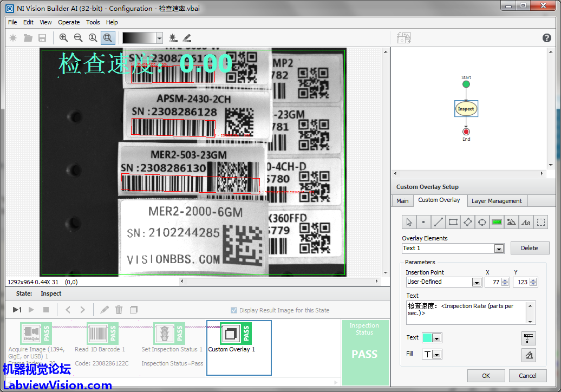
Task: Select the Rotated Rectangle overlay tool
Action: [x=468, y=222]
